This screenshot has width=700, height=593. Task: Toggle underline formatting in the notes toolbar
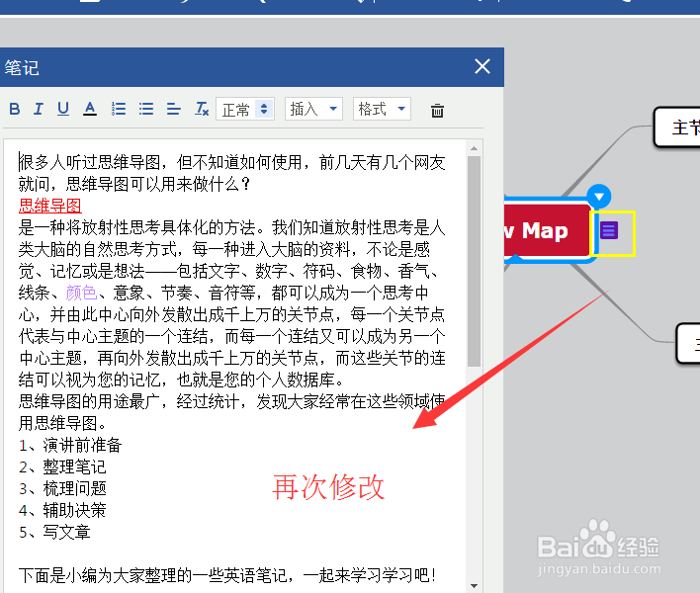click(x=63, y=109)
